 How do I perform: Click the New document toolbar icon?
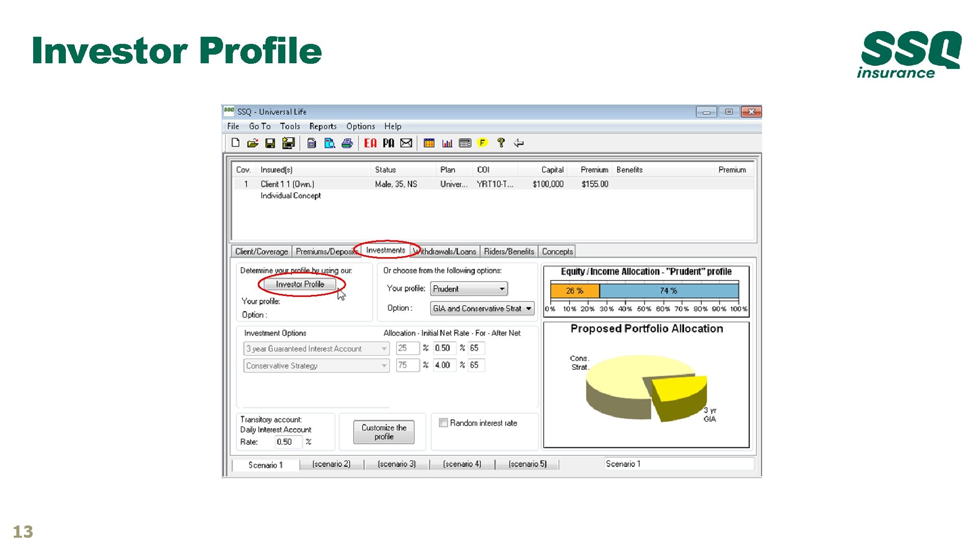tap(235, 143)
